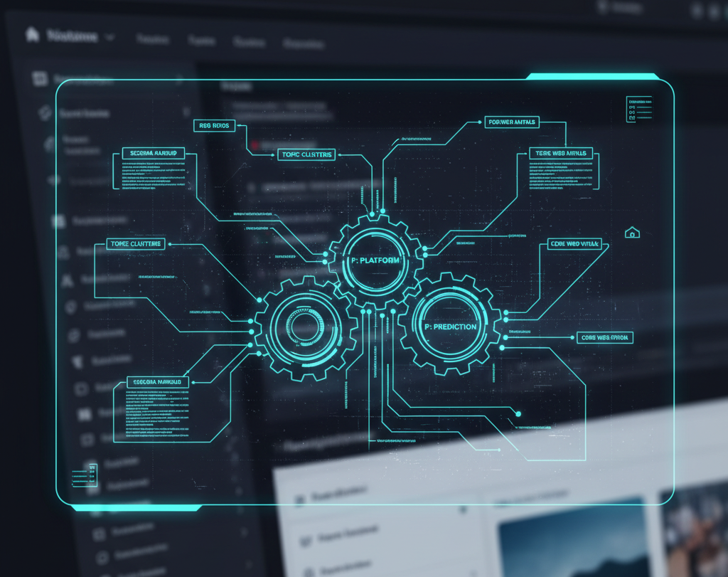Select the first blurred tab in top navigation
The width and height of the screenshot is (728, 577).
coord(151,40)
